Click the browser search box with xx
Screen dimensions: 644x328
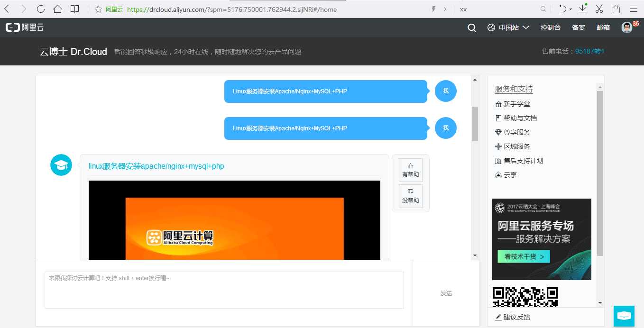(x=498, y=9)
